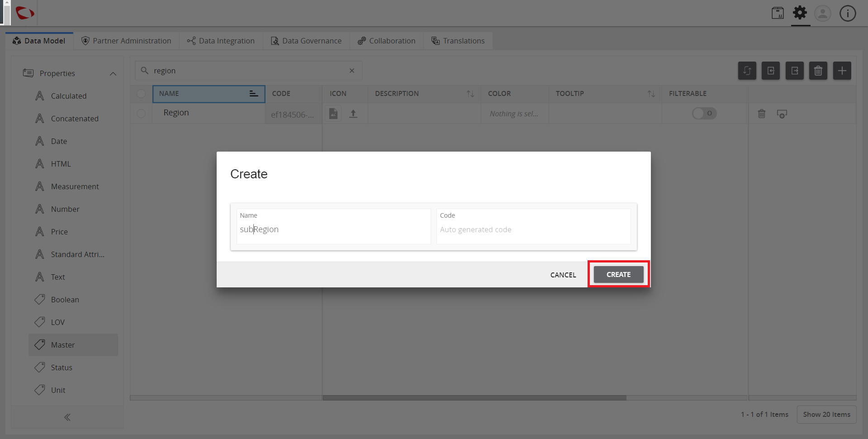Open the Nothing is selected color dropdown
This screenshot has height=439, width=868.
click(514, 114)
